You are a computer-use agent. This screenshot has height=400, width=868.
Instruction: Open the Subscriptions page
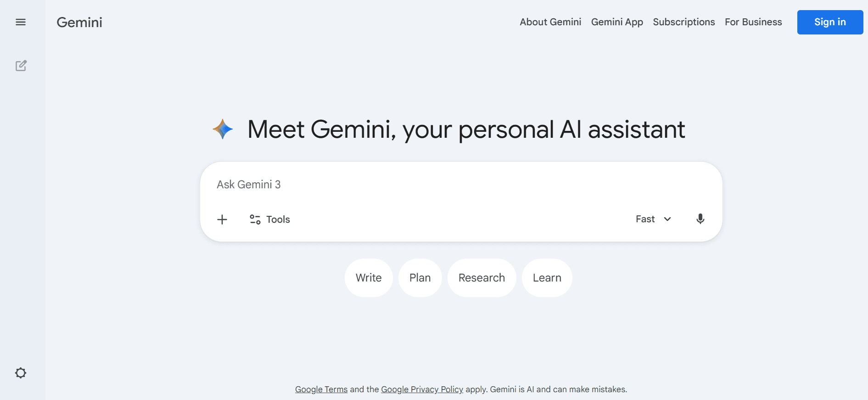click(x=683, y=22)
